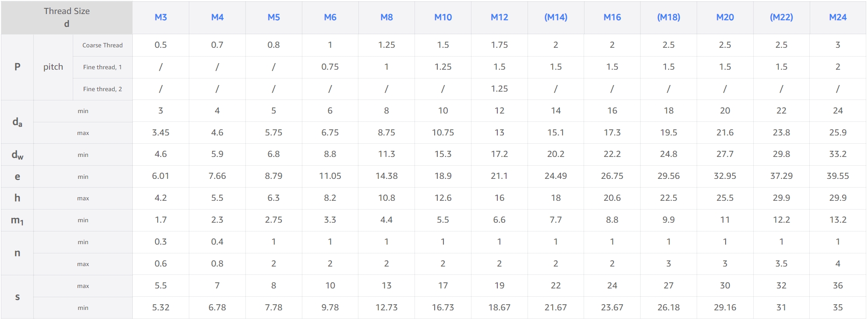Click the M24 thread size link
Screen dimensions: 868x320
[838, 17]
